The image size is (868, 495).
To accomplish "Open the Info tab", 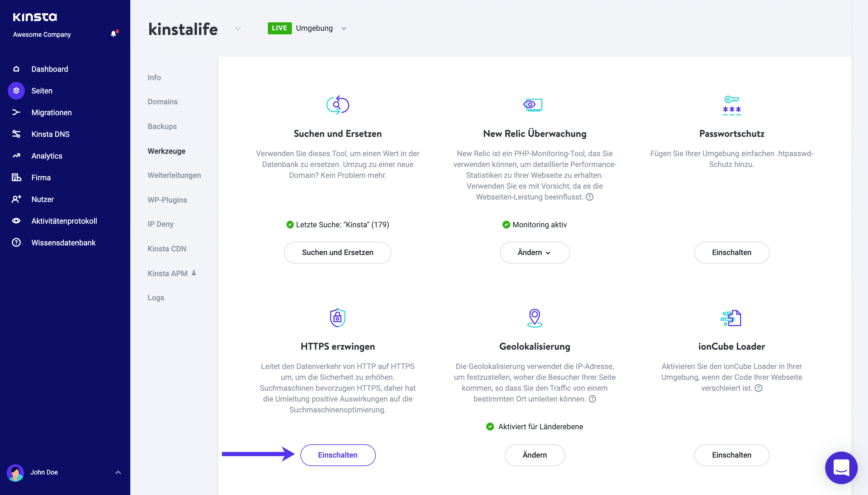I will (154, 77).
